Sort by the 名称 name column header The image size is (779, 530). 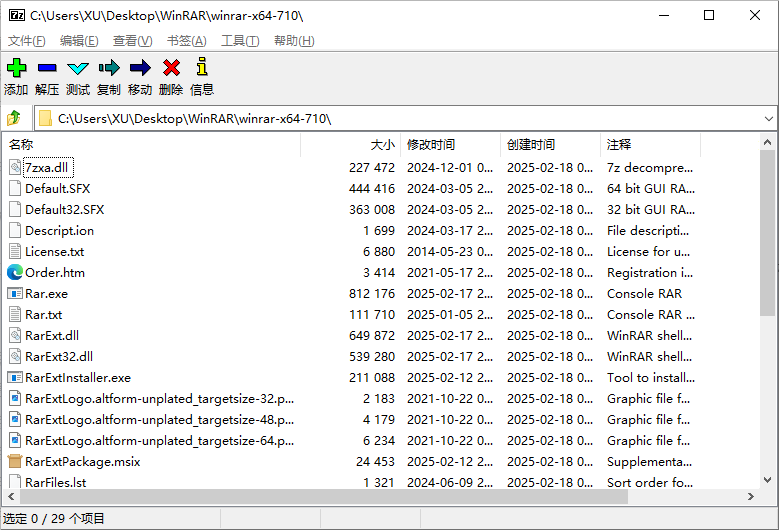coord(152,145)
